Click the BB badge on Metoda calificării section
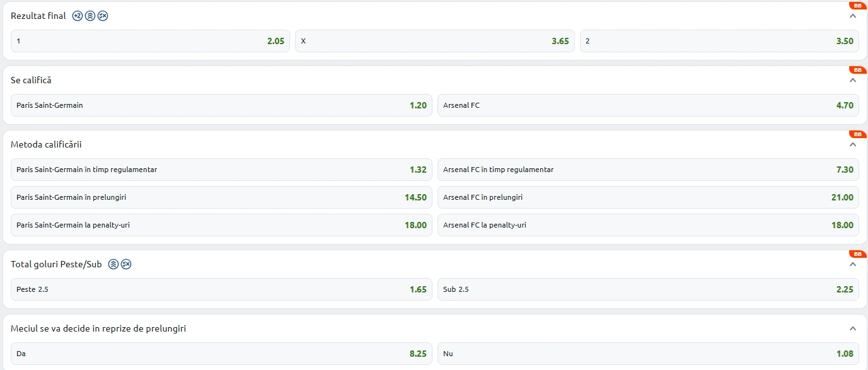868x370 pixels. 858,134
